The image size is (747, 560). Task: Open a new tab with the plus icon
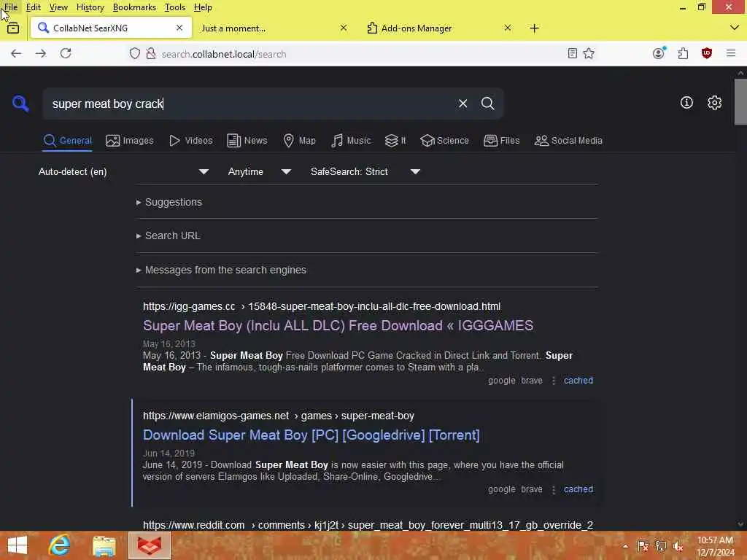[535, 28]
